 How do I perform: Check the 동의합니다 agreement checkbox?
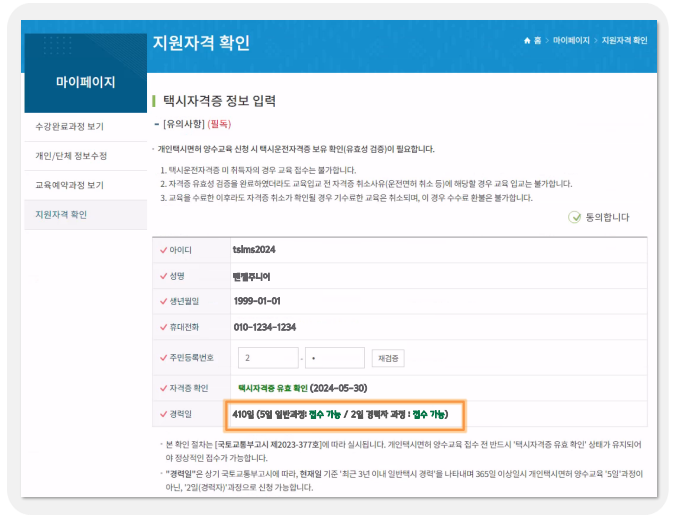574,217
